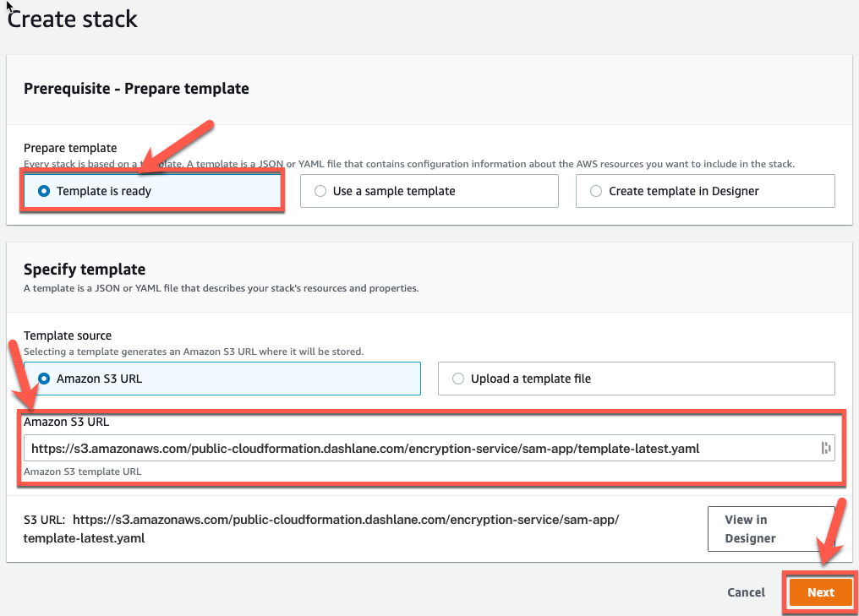Click the 'Specify template' section header
Image resolution: width=859 pixels, height=616 pixels.
coord(85,270)
